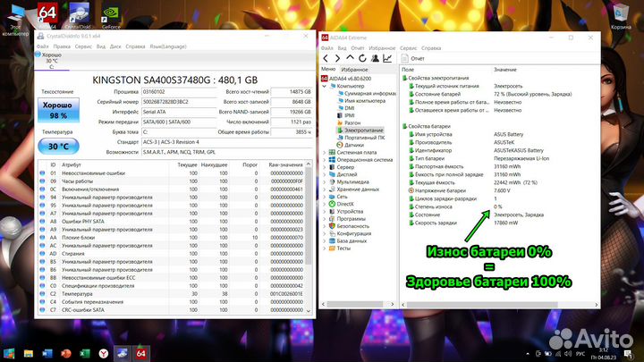Select Датчики tree item
Image resolution: width=644 pixels, height=362 pixels.
[351, 145]
